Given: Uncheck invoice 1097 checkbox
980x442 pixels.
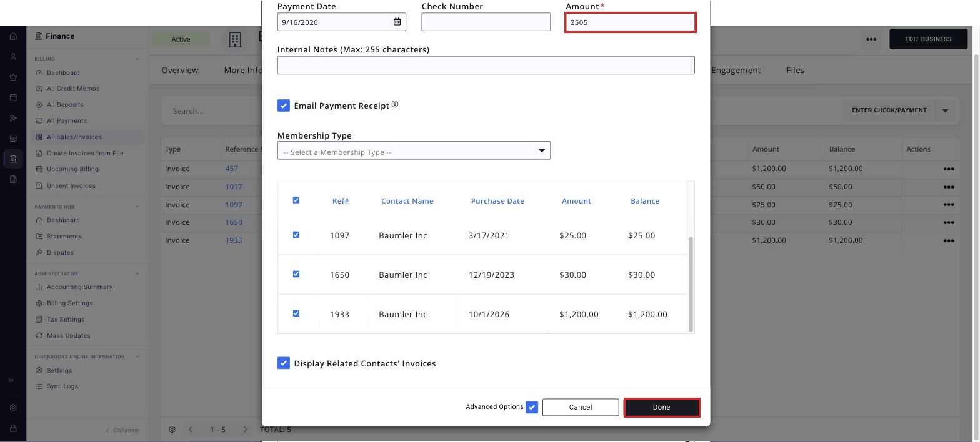Looking at the screenshot, I should click(x=296, y=235).
